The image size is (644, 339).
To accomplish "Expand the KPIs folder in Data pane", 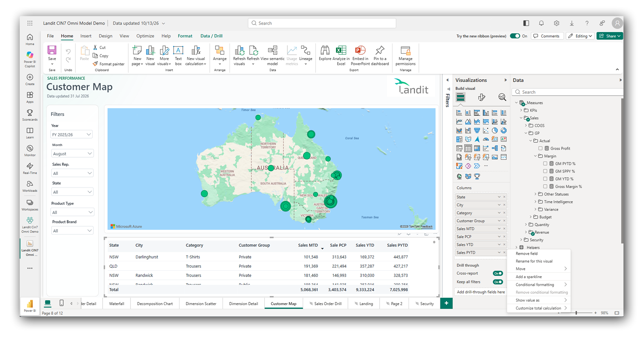I will [521, 110].
